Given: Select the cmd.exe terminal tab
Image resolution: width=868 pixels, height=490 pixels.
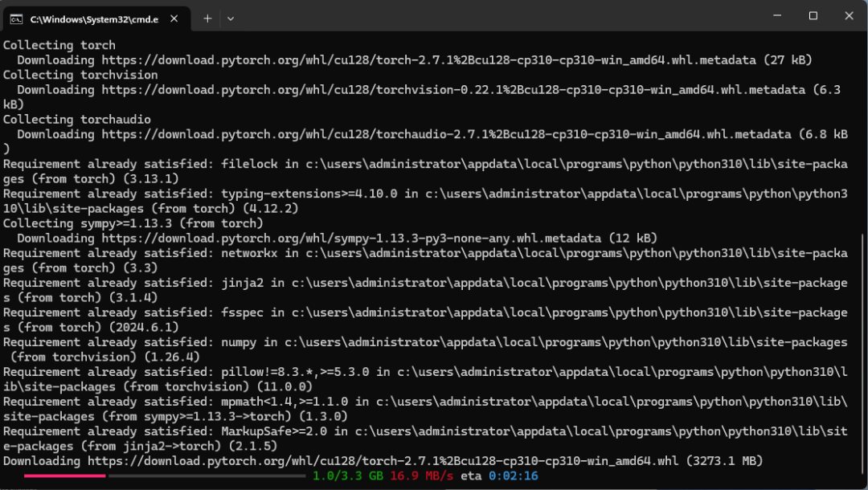Looking at the screenshot, I should tap(97, 18).
